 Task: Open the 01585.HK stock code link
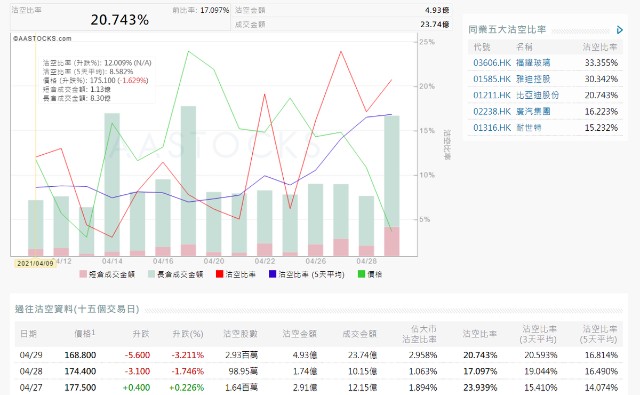492,79
